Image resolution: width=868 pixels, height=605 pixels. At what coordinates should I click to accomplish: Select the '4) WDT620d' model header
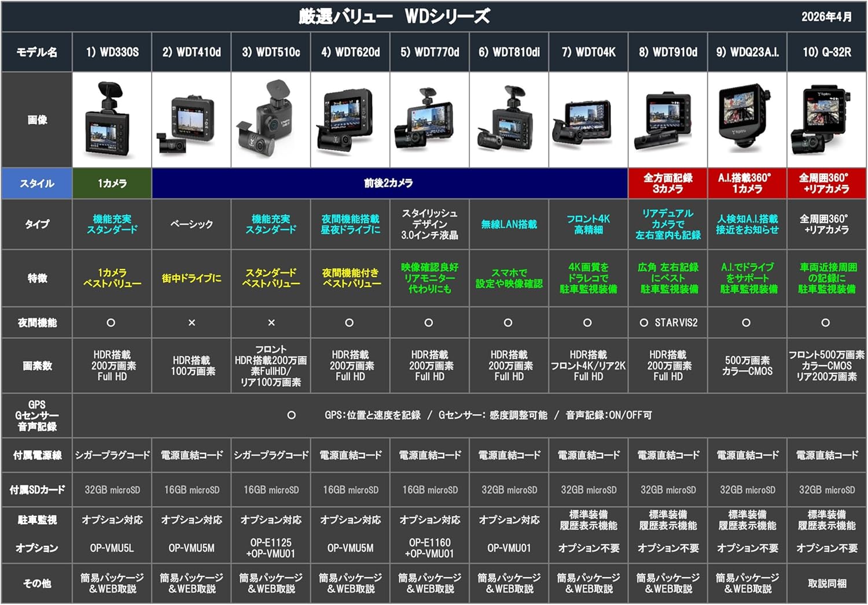click(x=350, y=52)
